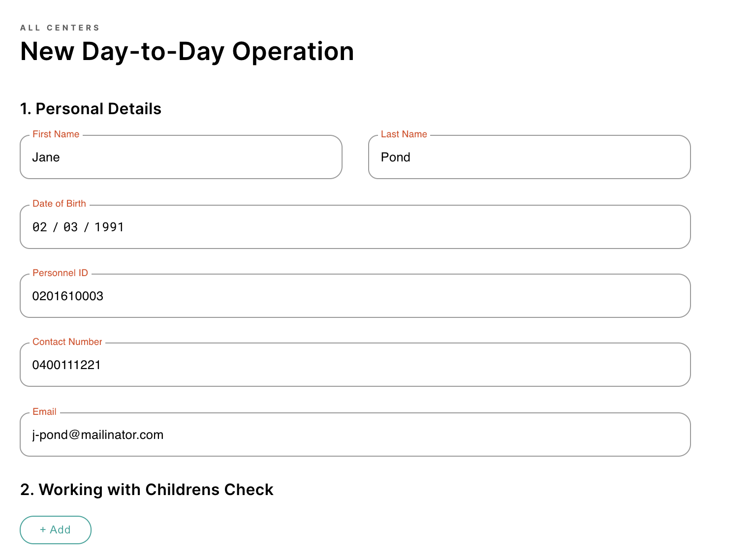Click the First Name floating label
This screenshot has height=560, width=754.
coord(56,134)
